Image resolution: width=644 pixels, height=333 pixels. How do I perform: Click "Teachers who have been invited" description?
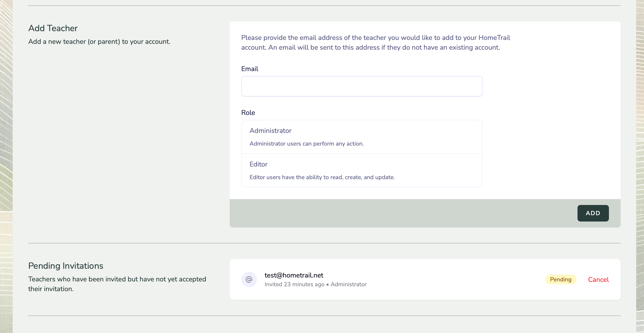pos(117,284)
